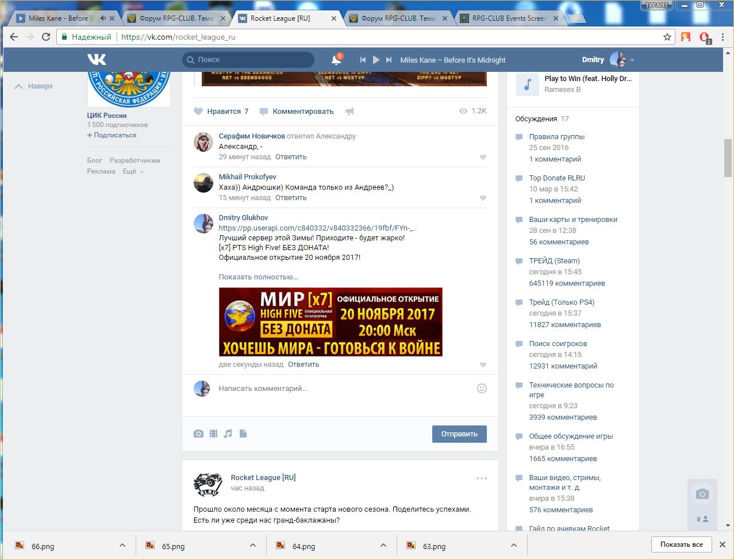Reply to Dmitry Glukhov's comment
Viewport: 734px width, 560px height.
click(303, 365)
